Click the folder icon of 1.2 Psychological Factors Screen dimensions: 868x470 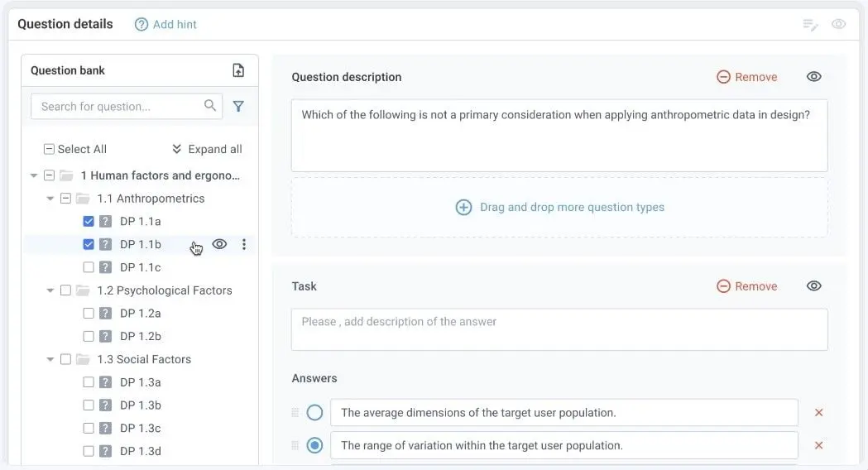tap(83, 290)
